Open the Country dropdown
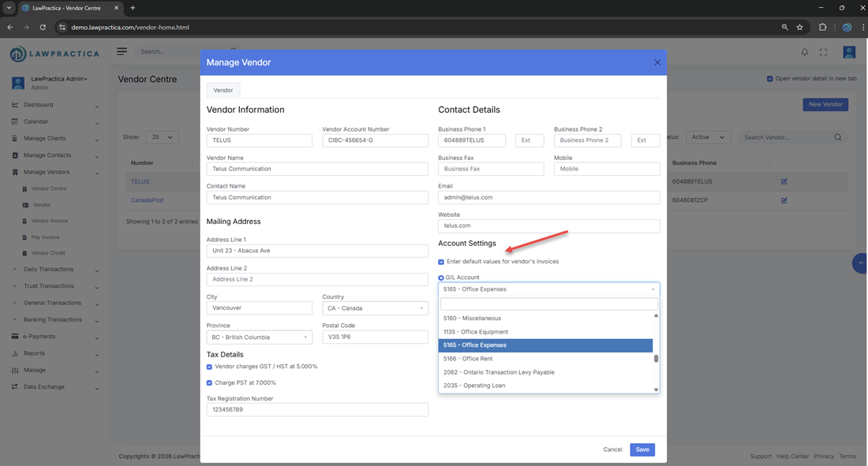The width and height of the screenshot is (868, 466). pos(375,308)
